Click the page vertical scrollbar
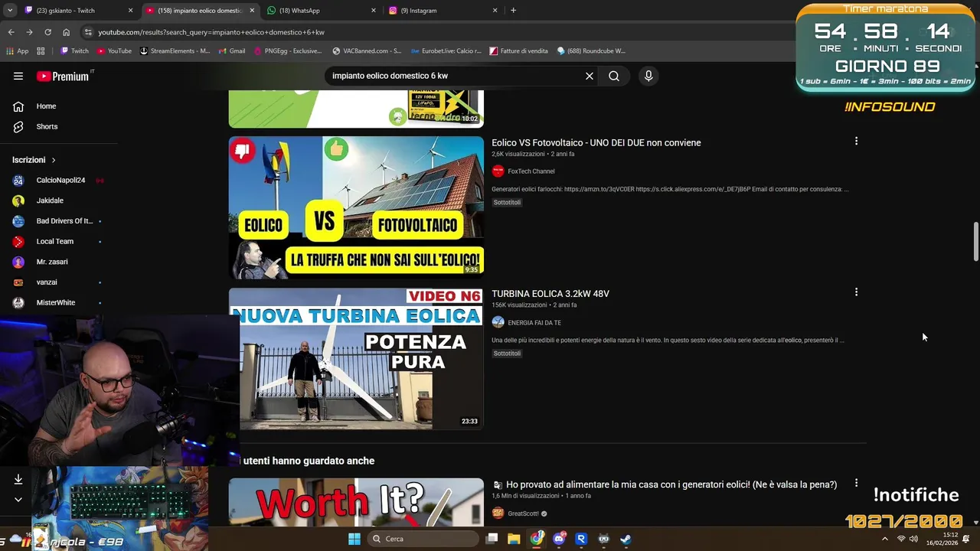Image resolution: width=980 pixels, height=551 pixels. tap(975, 242)
